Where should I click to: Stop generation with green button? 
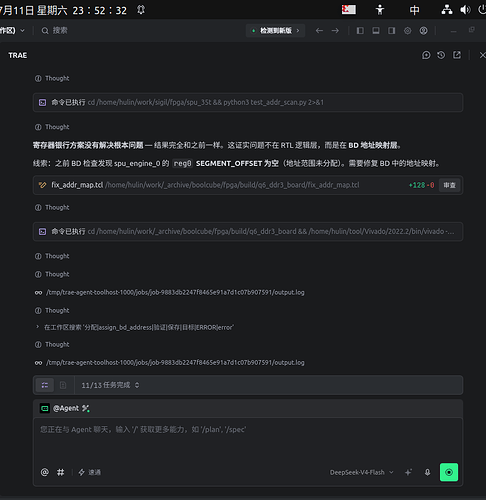449,472
